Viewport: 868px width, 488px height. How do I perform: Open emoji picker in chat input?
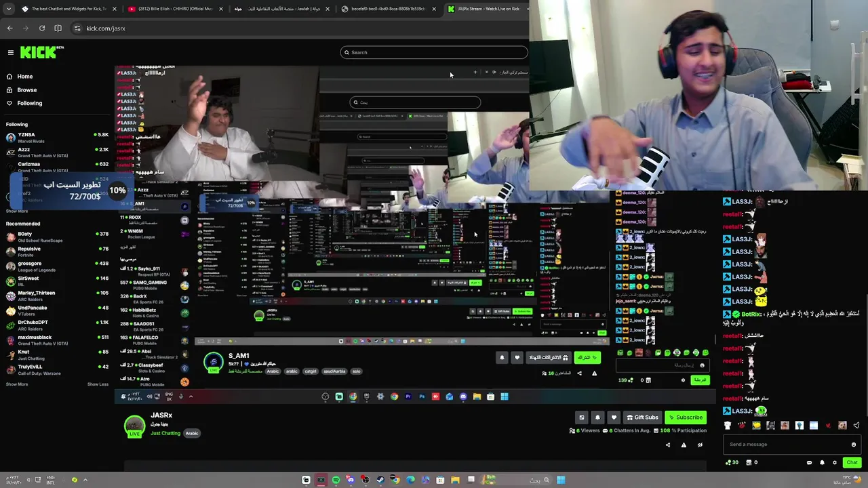click(x=854, y=445)
